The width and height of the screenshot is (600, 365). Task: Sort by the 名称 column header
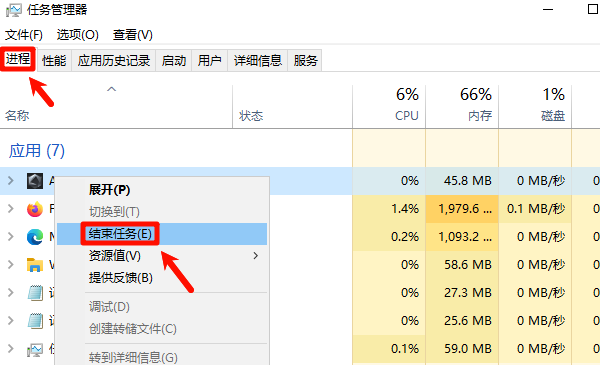click(x=116, y=106)
